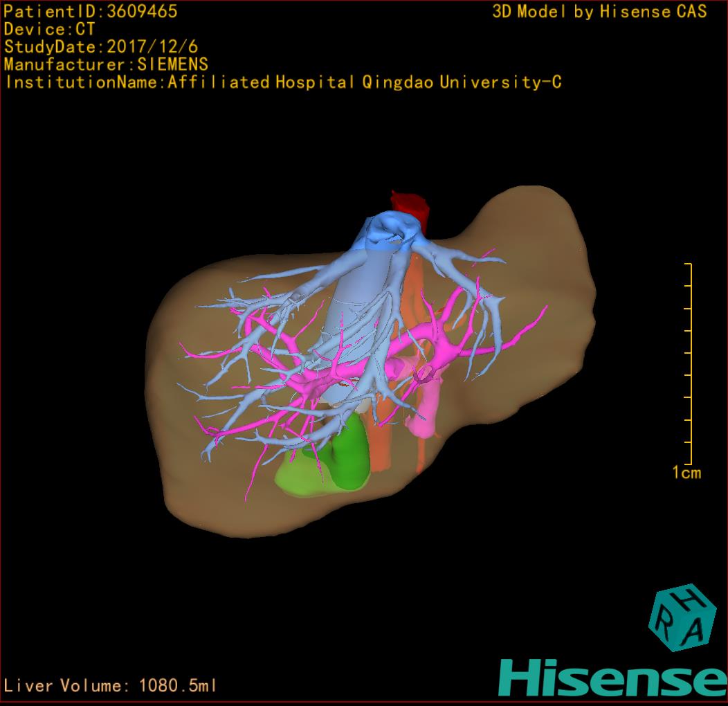
Task: Click the Hisense logo
Action: point(613,678)
